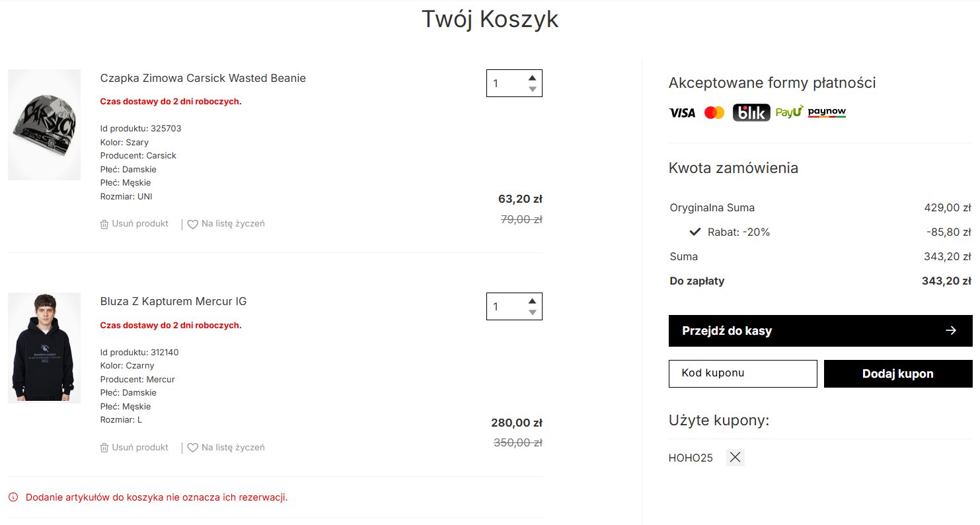Click trash icon for Carsick Wasted Beanie
Image resolution: width=980 pixels, height=525 pixels.
tap(104, 225)
